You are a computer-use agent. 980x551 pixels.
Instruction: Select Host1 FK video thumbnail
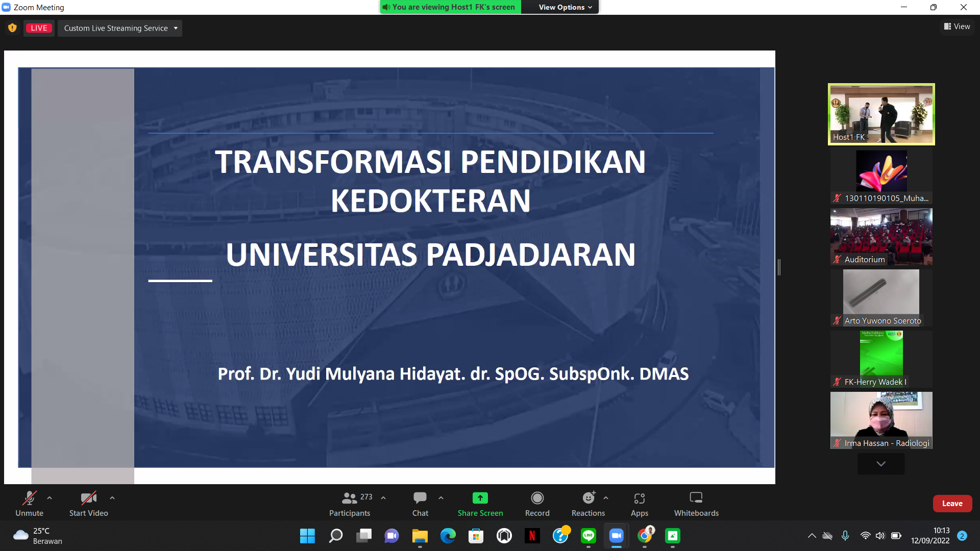[881, 114]
